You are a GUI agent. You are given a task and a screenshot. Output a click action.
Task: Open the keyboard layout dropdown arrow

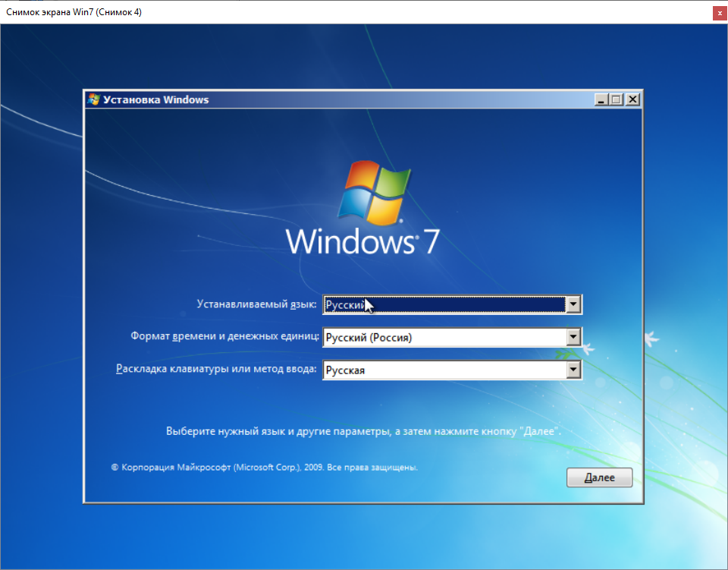pyautogui.click(x=573, y=370)
